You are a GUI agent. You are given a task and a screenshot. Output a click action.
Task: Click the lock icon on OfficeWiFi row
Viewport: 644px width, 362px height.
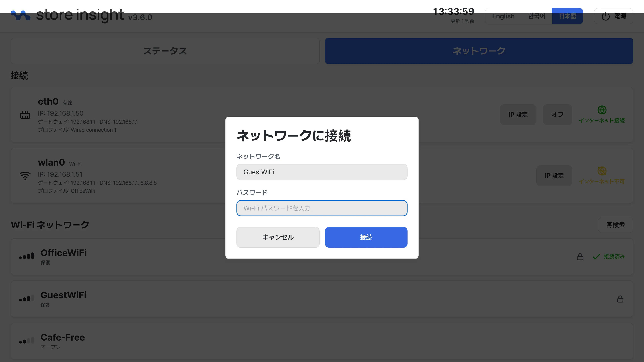(x=580, y=257)
